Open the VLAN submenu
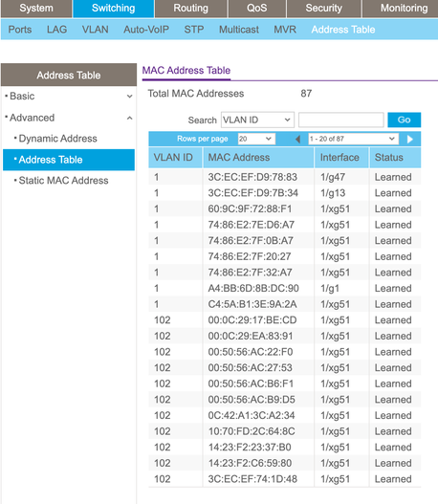Viewport: 438px width, 504px height. (95, 30)
